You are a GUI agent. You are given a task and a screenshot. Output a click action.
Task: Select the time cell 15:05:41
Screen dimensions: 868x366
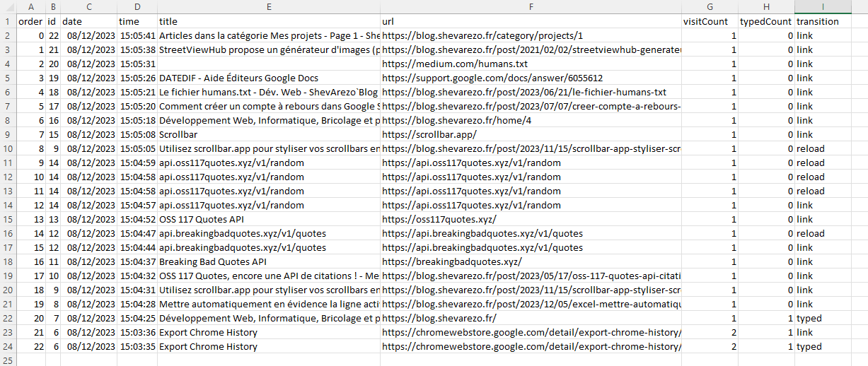tap(137, 35)
